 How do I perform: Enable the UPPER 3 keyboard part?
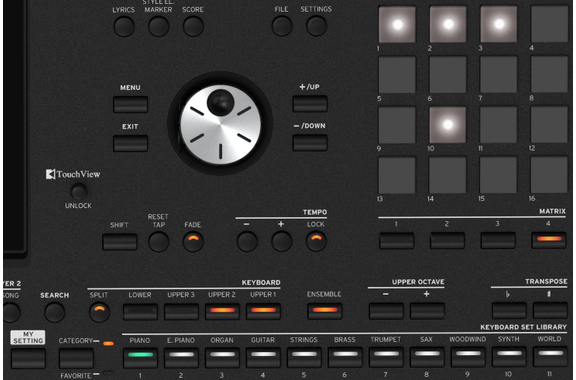click(x=181, y=312)
